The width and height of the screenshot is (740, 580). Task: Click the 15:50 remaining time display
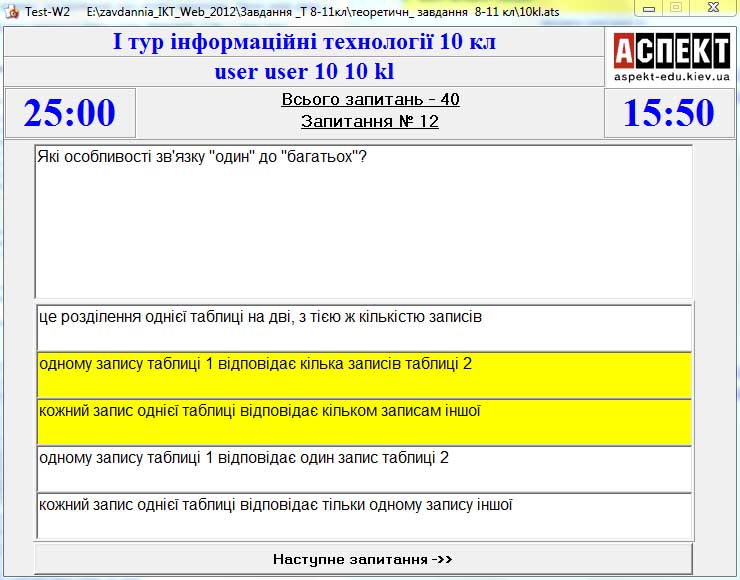click(x=669, y=113)
